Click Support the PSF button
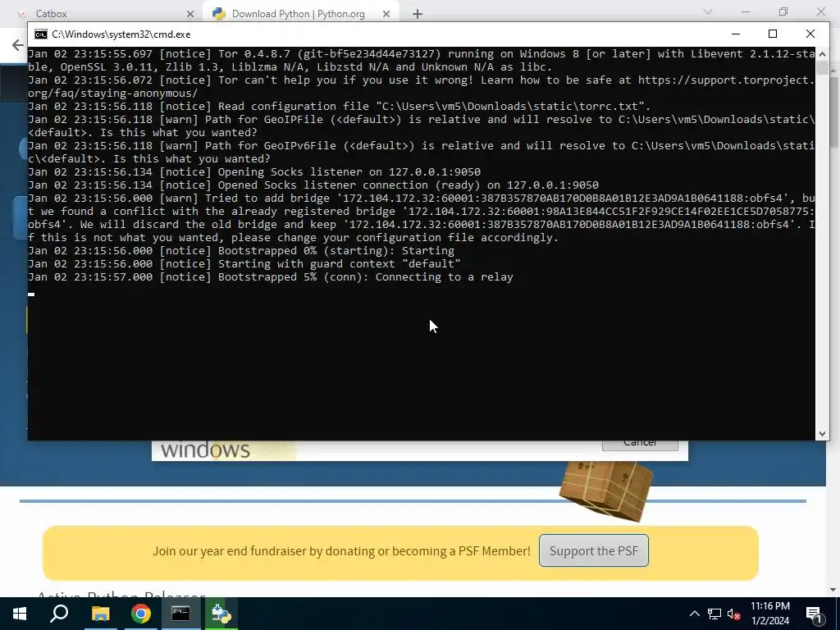The image size is (840, 630). pos(594,550)
